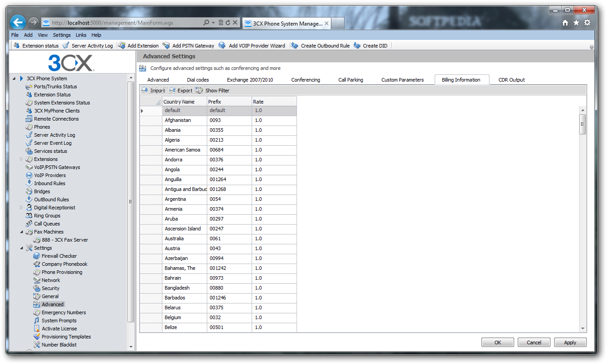Select the Argentina prefix cell 0054
The width and height of the screenshot is (607, 364).
229,199
